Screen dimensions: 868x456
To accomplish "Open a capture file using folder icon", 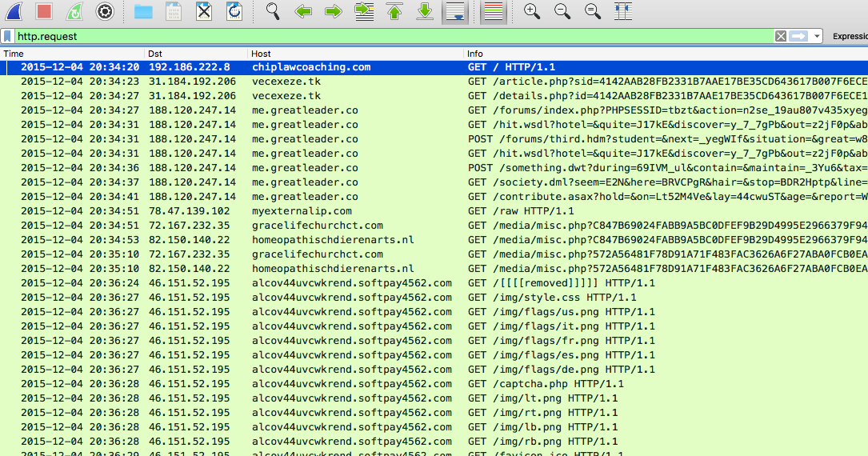I will pos(143,11).
